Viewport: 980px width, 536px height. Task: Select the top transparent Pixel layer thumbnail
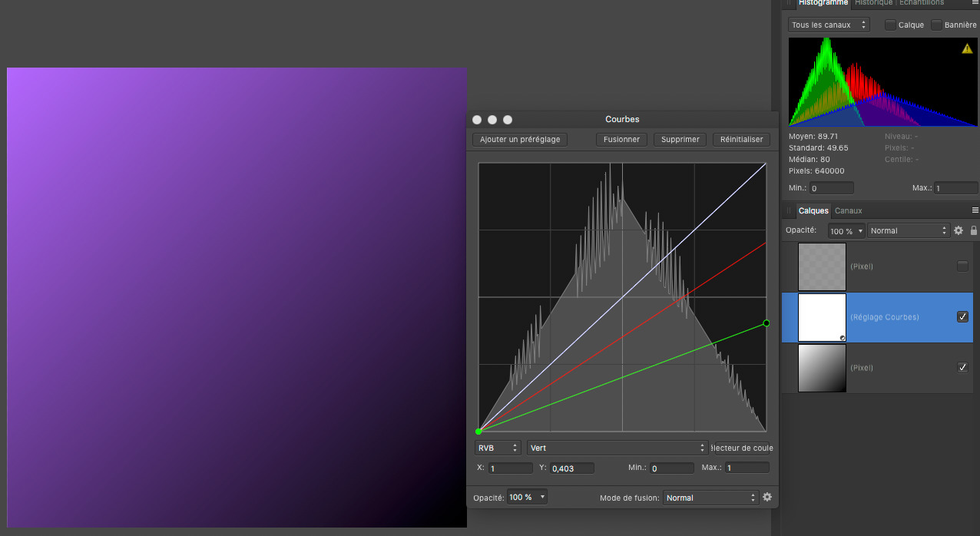tap(822, 266)
